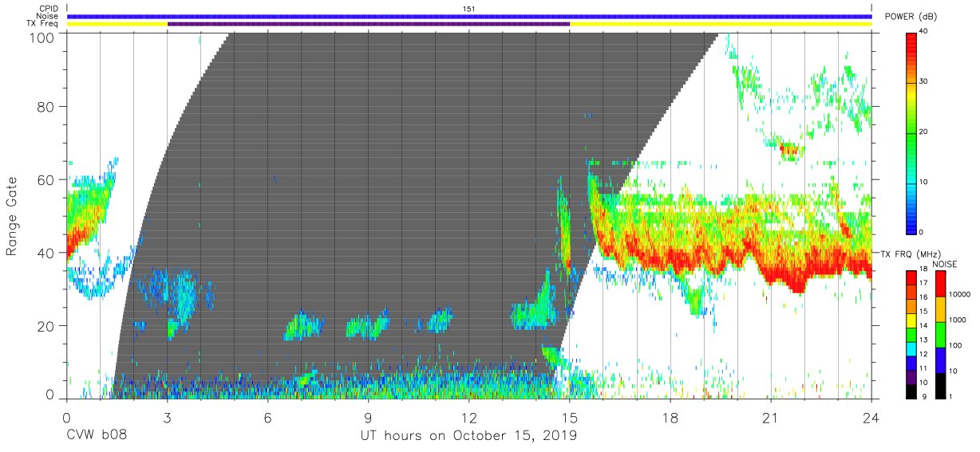The width and height of the screenshot is (980, 452).
Task: Click the TX FRQ (MHz) legend title
Action: click(911, 254)
